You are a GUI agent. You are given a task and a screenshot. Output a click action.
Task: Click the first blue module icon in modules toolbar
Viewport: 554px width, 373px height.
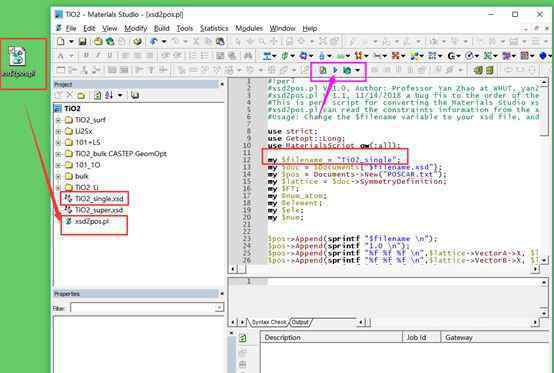[x=267, y=56]
